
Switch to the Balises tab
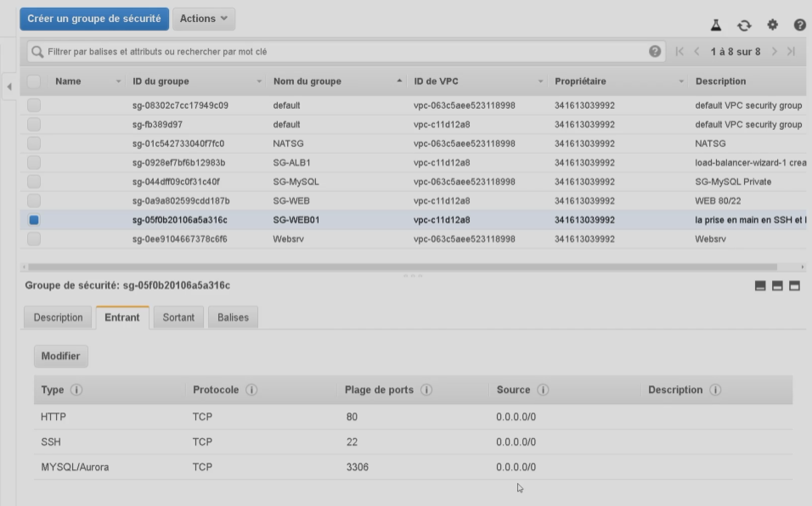(x=233, y=318)
